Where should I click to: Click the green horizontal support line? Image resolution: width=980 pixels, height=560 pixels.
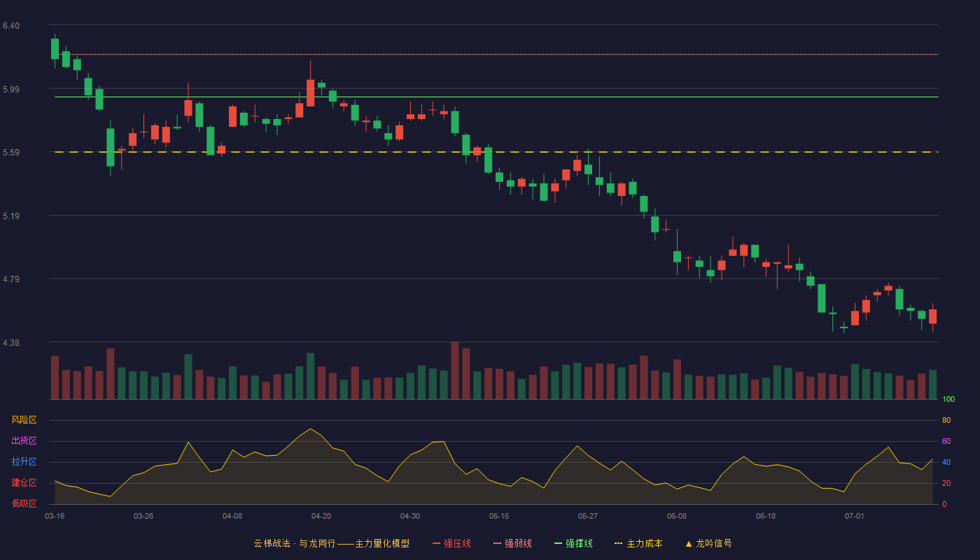[496, 97]
